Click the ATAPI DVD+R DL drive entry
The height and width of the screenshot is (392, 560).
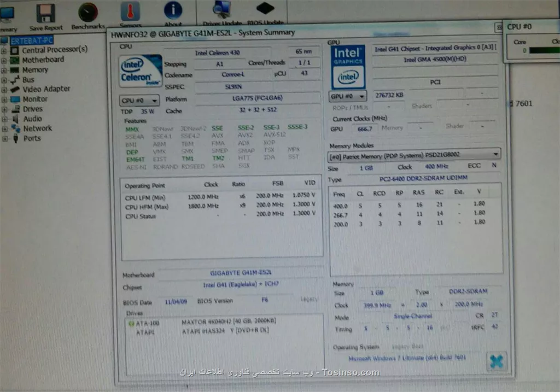click(225, 331)
